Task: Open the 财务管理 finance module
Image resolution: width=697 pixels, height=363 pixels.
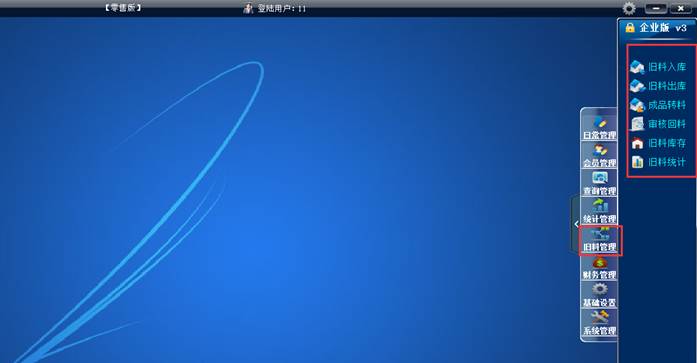Action: click(599, 268)
